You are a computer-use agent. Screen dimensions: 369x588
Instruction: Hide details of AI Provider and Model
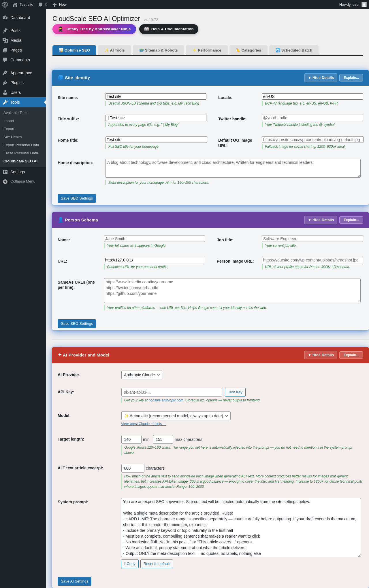pos(321,355)
